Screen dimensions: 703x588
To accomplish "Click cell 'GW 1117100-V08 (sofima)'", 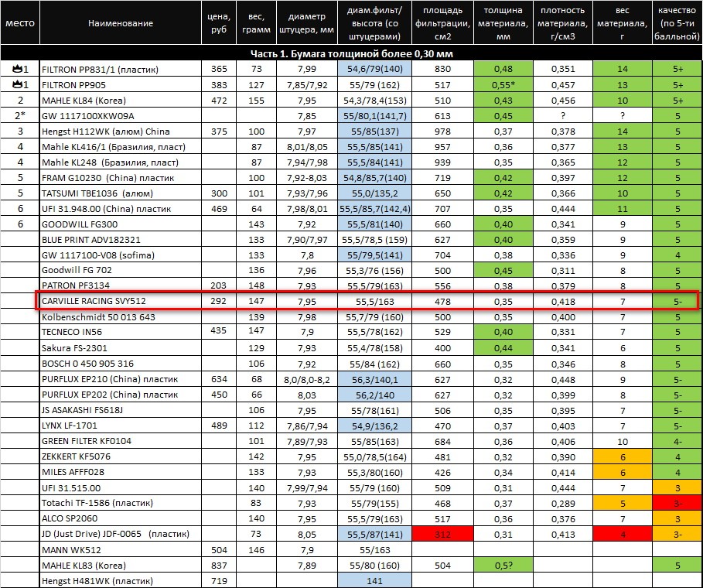I will click(121, 255).
